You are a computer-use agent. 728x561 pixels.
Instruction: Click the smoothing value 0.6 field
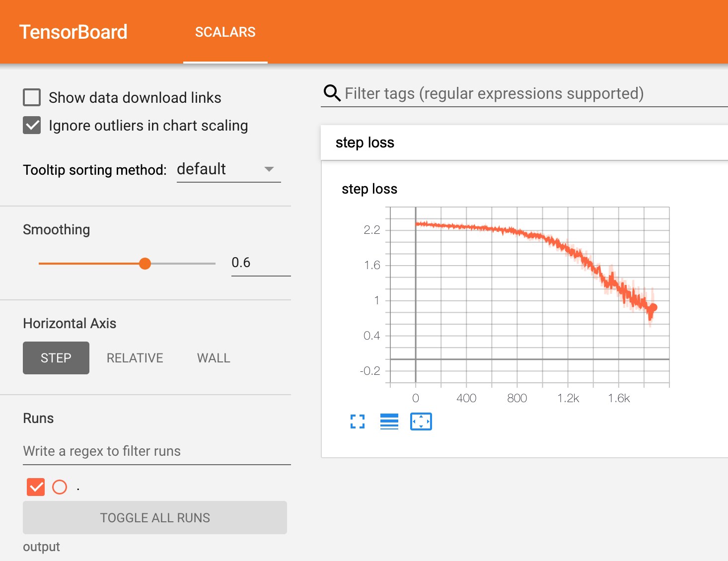[x=260, y=263]
